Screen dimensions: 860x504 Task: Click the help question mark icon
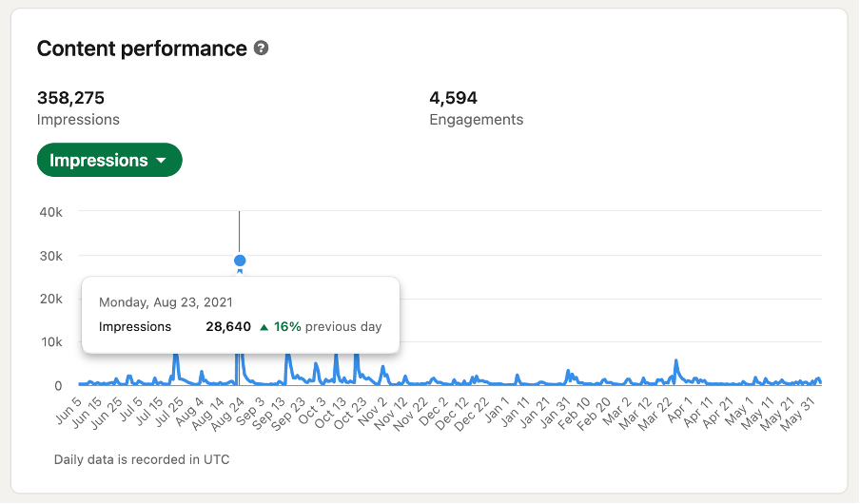(261, 48)
